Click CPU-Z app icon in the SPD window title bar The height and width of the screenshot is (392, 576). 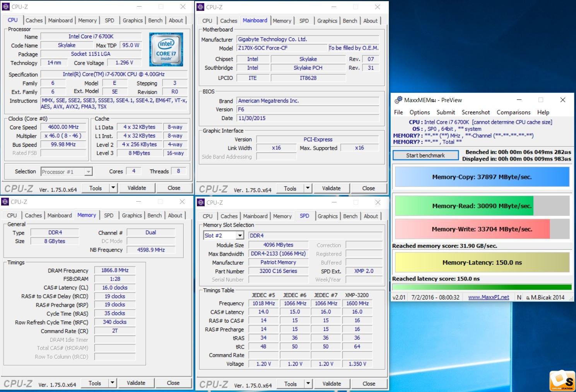201,202
